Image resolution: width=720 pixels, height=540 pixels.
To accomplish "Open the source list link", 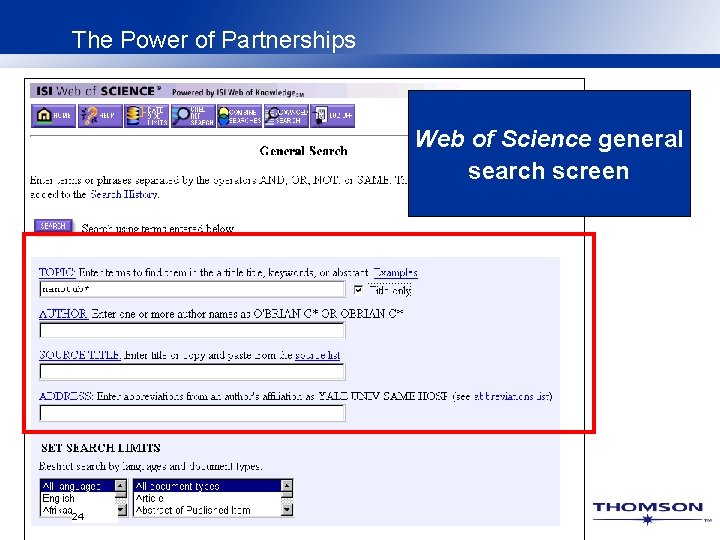I will tap(317, 355).
